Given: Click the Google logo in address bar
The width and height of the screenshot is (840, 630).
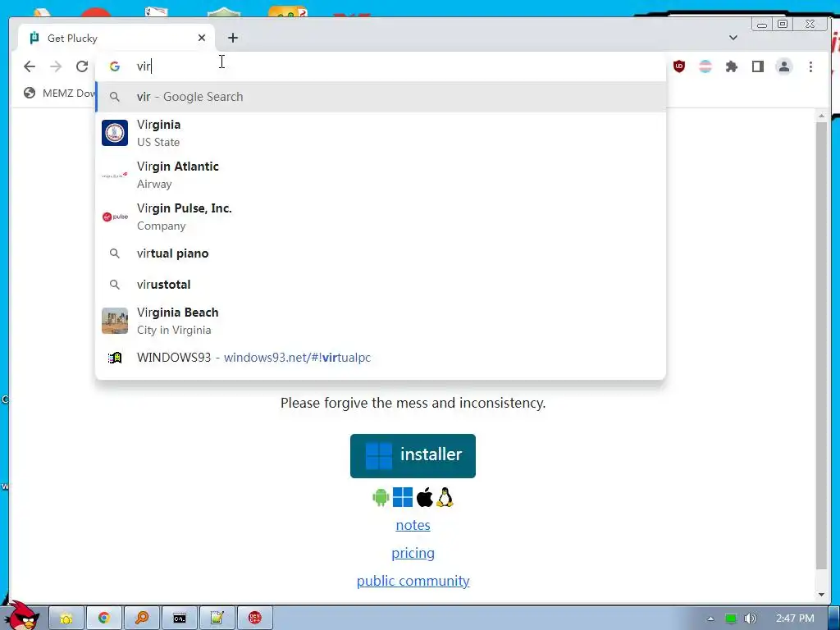Looking at the screenshot, I should [115, 66].
